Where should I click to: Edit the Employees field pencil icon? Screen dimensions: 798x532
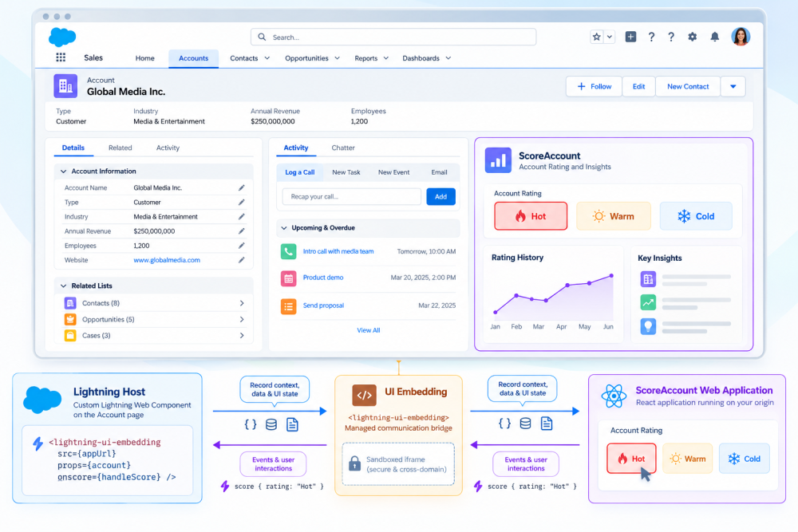point(241,246)
